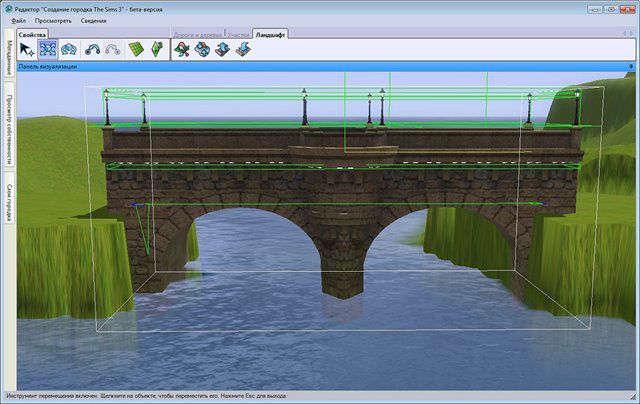Switch to the Свойства tab

33,34
